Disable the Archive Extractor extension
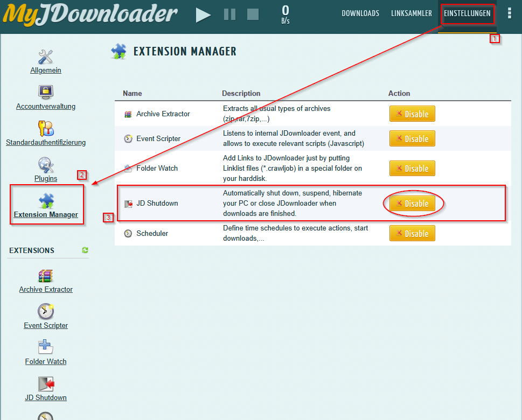This screenshot has height=420, width=522. [412, 114]
